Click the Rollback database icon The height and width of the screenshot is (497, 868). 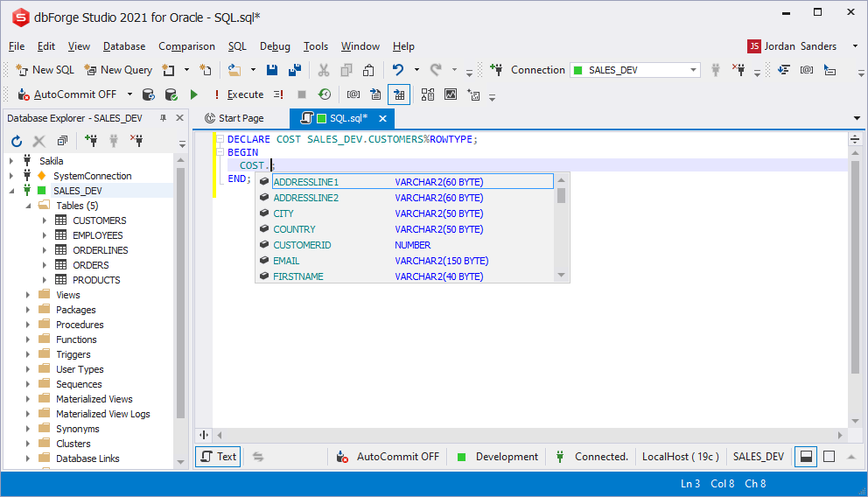point(148,94)
